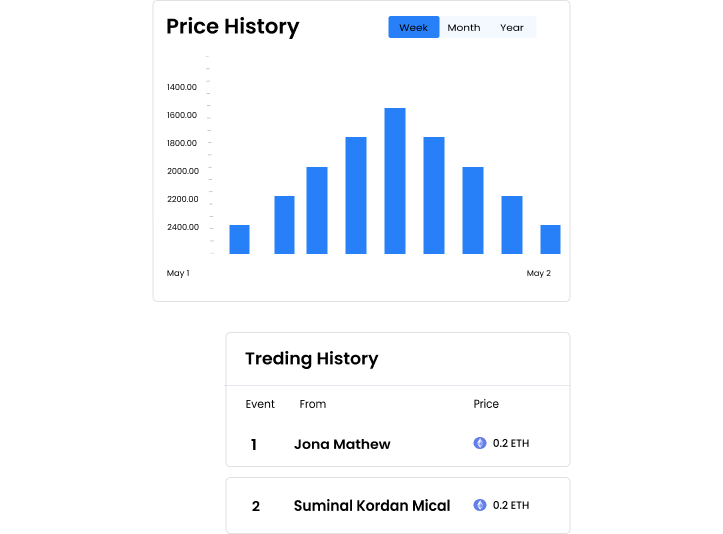Click the From column header
723x534 pixels.
coord(313,404)
